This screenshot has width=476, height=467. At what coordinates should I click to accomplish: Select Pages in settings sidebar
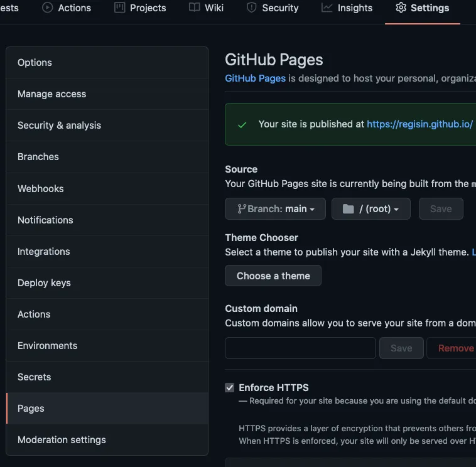click(107, 409)
